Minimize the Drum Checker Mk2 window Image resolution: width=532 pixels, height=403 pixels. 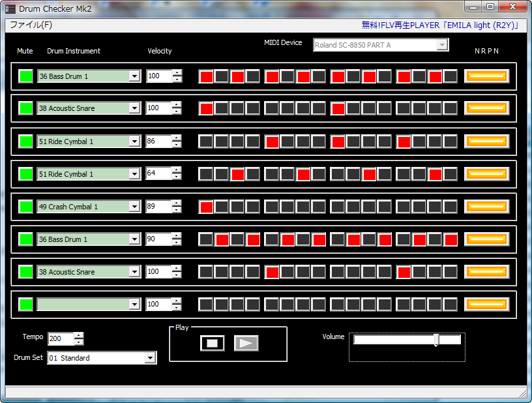(473, 7)
